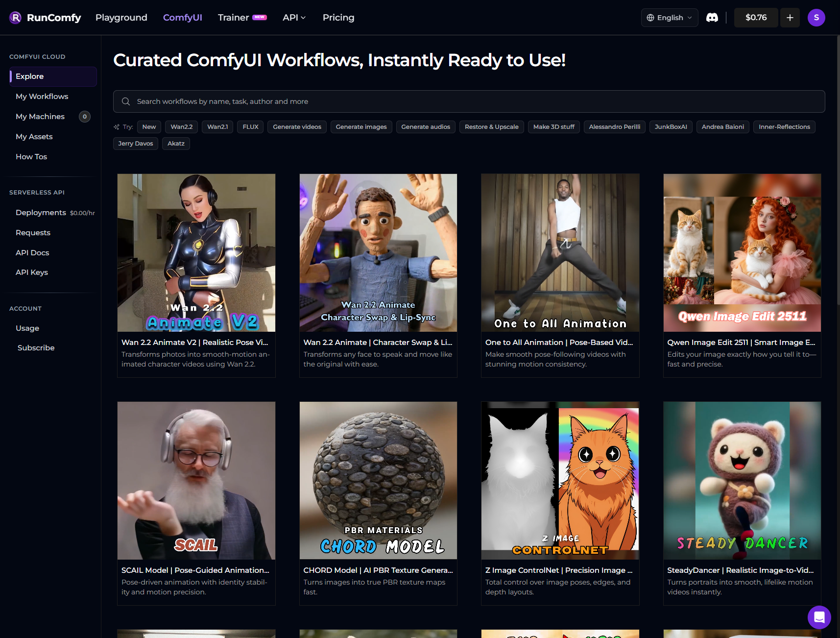The image size is (840, 638).
Task: Select the Wan2.2 filter tag
Action: pyautogui.click(x=181, y=127)
